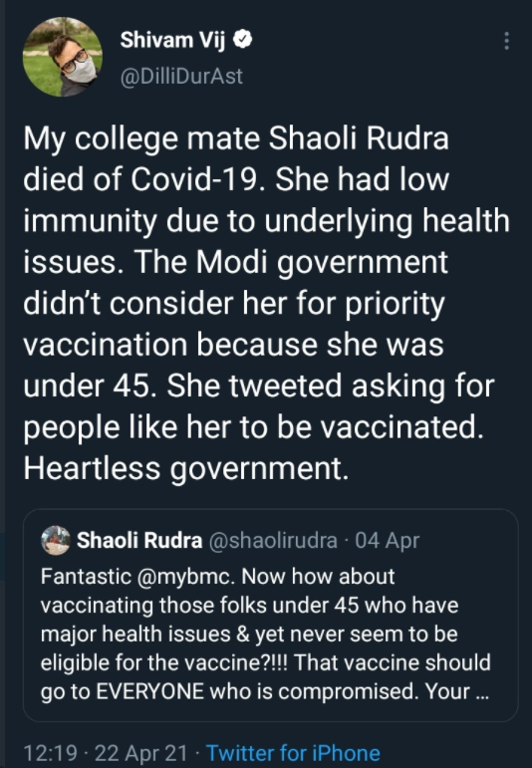Open the @DilliDurAst handle
Viewport: 532px width, 768px height.
coord(181,76)
